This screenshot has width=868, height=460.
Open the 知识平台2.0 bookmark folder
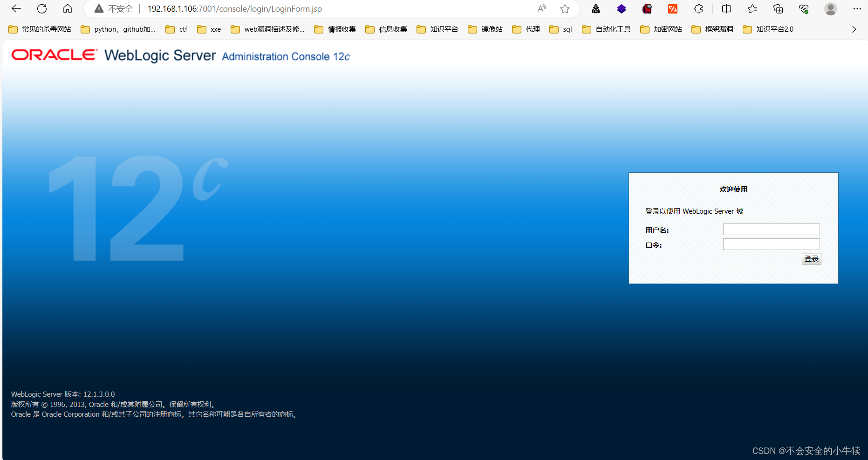point(768,29)
